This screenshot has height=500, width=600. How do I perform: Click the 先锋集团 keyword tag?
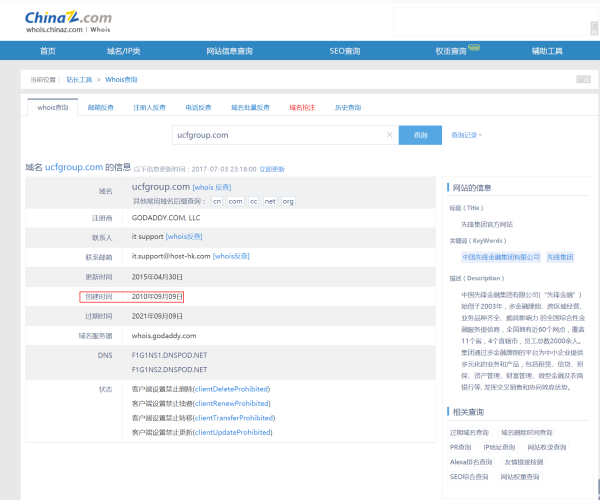click(x=560, y=257)
